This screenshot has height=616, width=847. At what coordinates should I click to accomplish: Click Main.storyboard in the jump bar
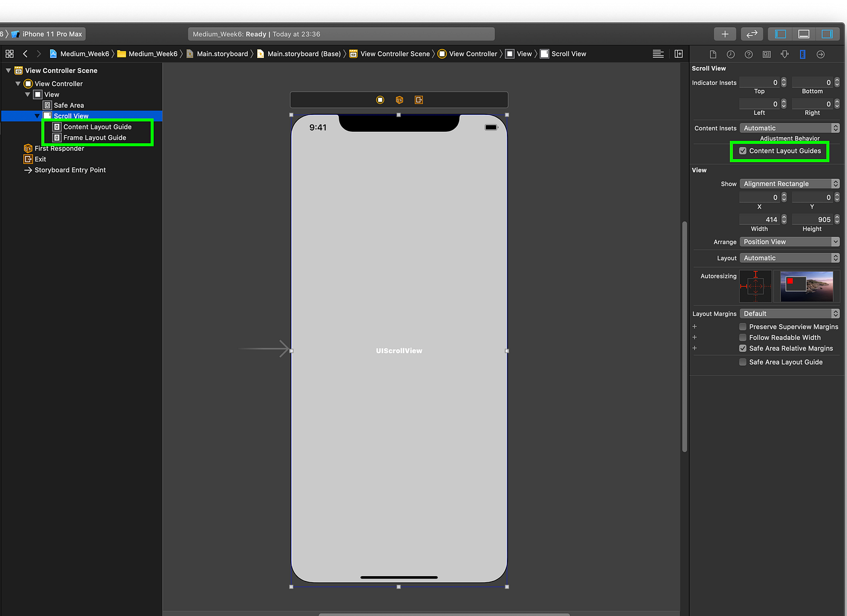pos(222,54)
